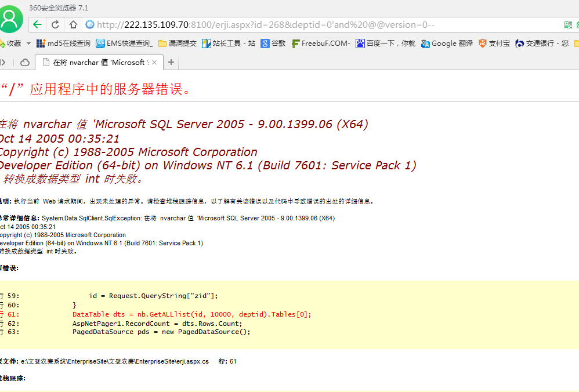
Task: Expand the 收藏 dropdown arrow
Action: pyautogui.click(x=29, y=43)
